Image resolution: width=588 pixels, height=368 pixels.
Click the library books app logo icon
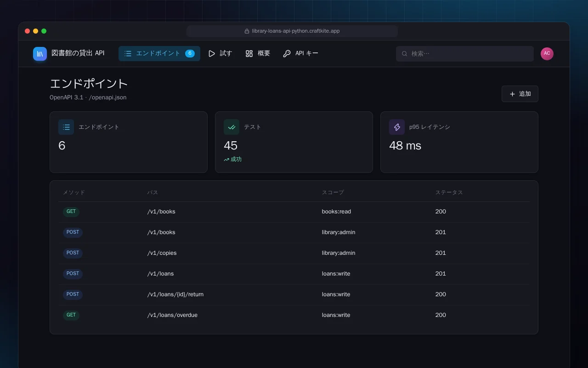tap(40, 54)
